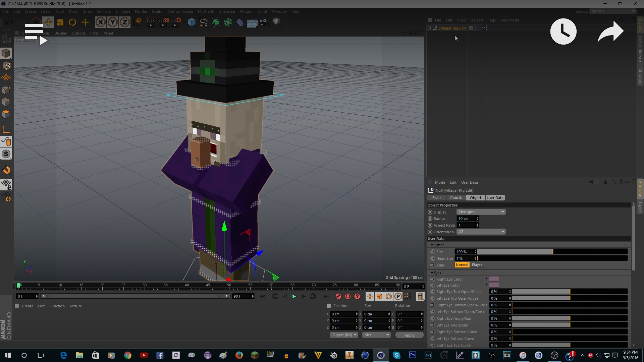Viewport: 644px width, 362px height.
Task: Select the spline pen tool
Action: (204, 22)
